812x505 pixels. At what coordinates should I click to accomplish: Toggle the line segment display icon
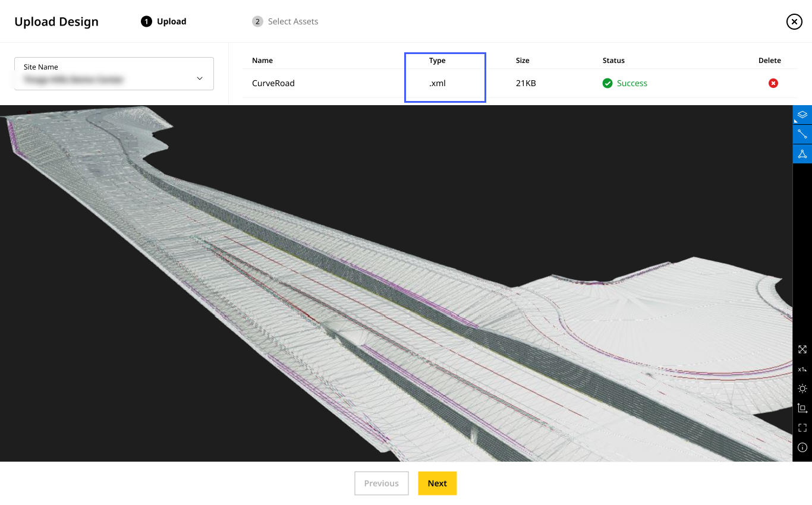802,134
